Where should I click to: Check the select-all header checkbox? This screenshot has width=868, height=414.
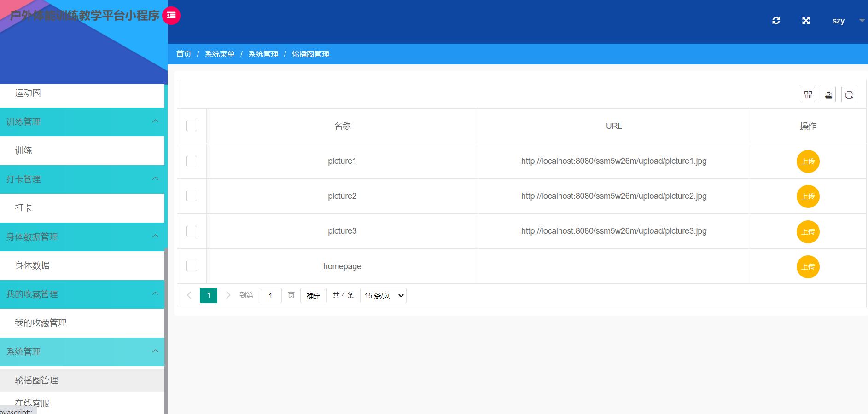pos(192,126)
